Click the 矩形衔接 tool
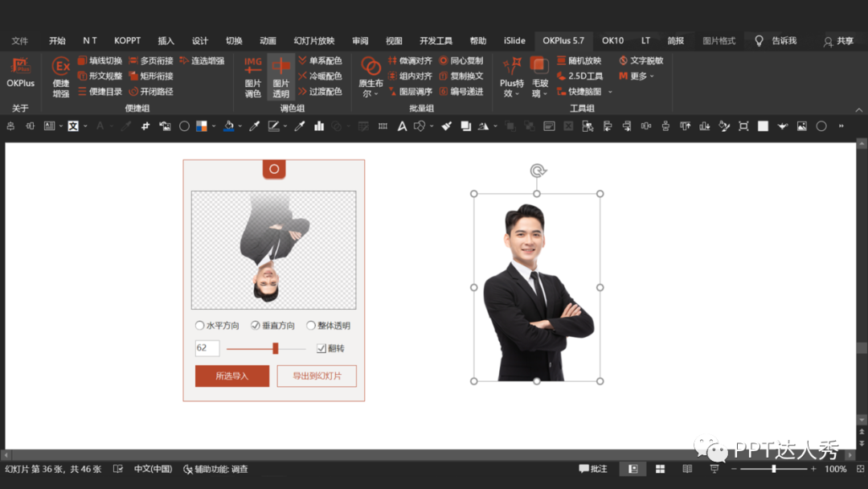 (150, 76)
